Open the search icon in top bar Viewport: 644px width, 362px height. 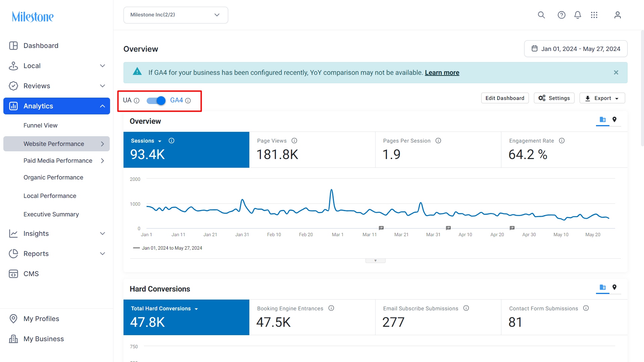click(541, 15)
